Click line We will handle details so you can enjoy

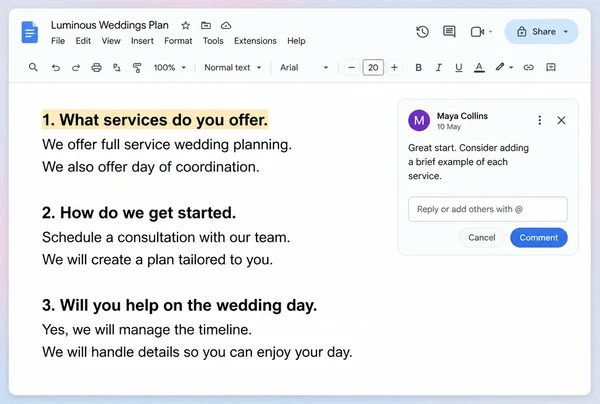click(x=197, y=352)
